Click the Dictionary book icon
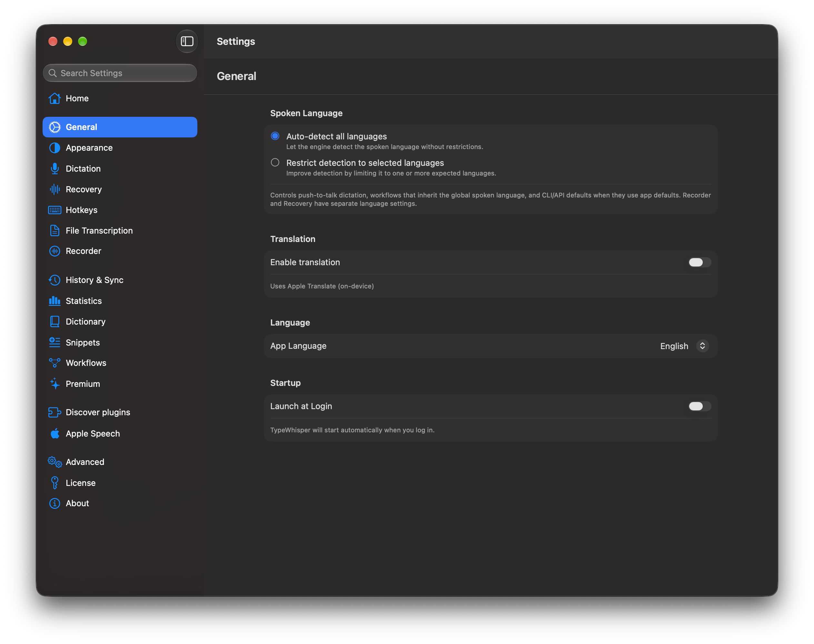Image resolution: width=814 pixels, height=644 pixels. (55, 322)
